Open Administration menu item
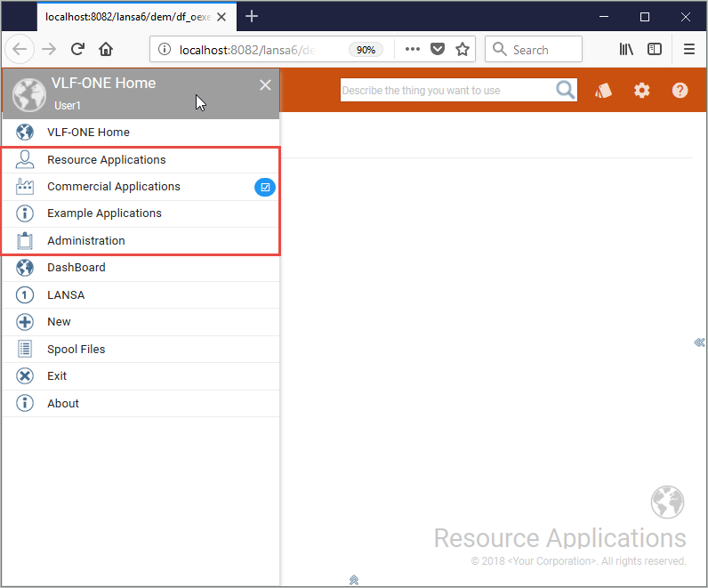The image size is (708, 588). tap(141, 241)
